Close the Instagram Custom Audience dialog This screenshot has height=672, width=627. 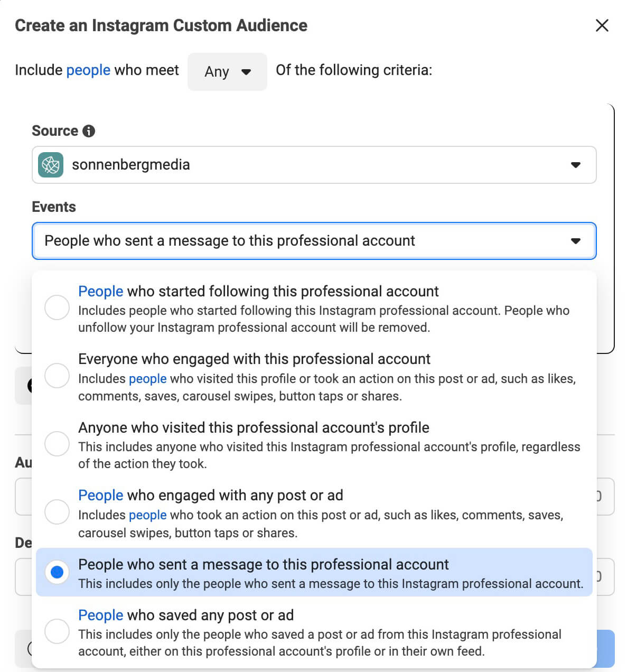click(602, 25)
